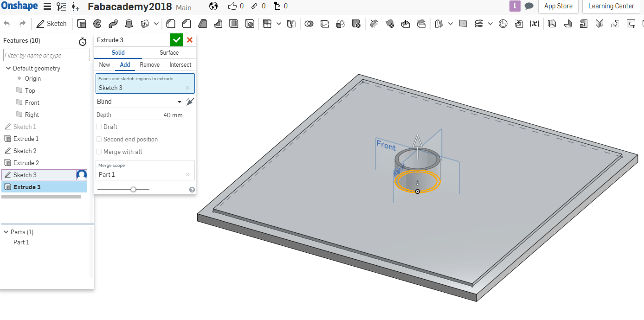
Task: Open the Extrude dialog help icon
Action: click(192, 189)
